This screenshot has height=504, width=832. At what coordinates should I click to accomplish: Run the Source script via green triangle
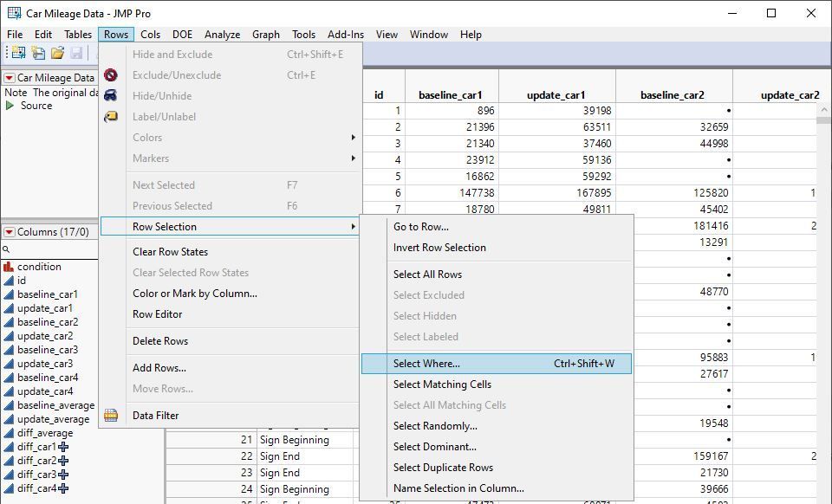tap(10, 106)
